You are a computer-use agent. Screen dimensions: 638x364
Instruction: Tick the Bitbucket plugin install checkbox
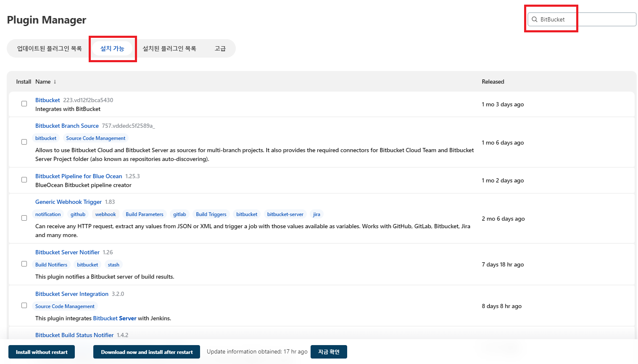(x=24, y=104)
